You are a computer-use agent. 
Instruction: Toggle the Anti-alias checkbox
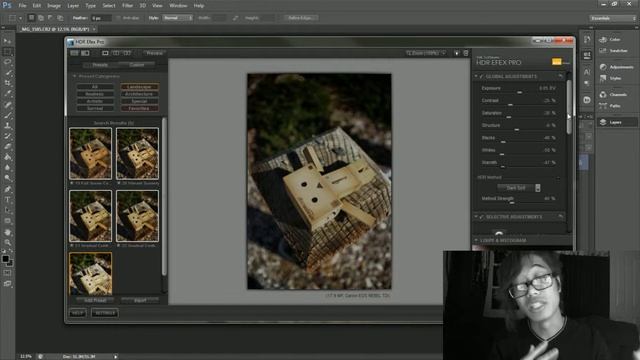119,18
